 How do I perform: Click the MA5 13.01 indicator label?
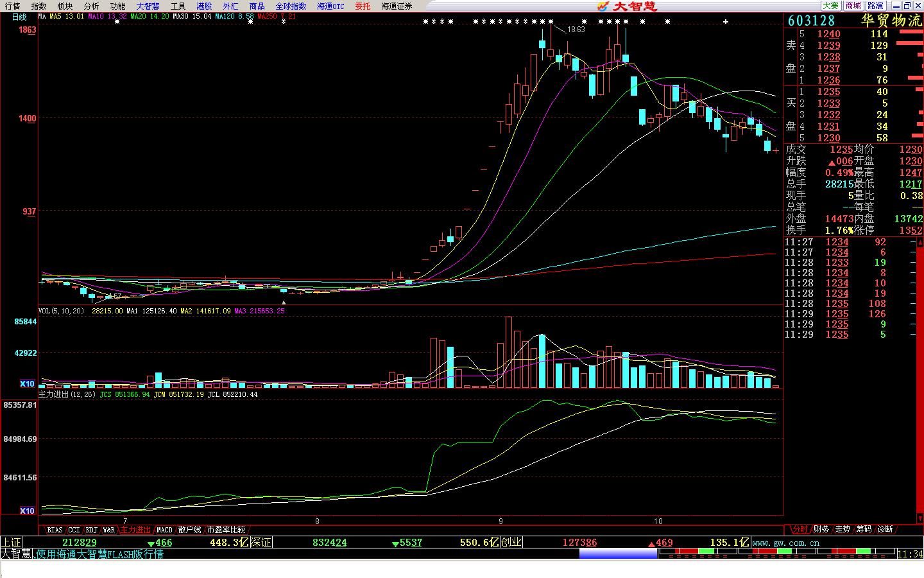click(x=67, y=17)
